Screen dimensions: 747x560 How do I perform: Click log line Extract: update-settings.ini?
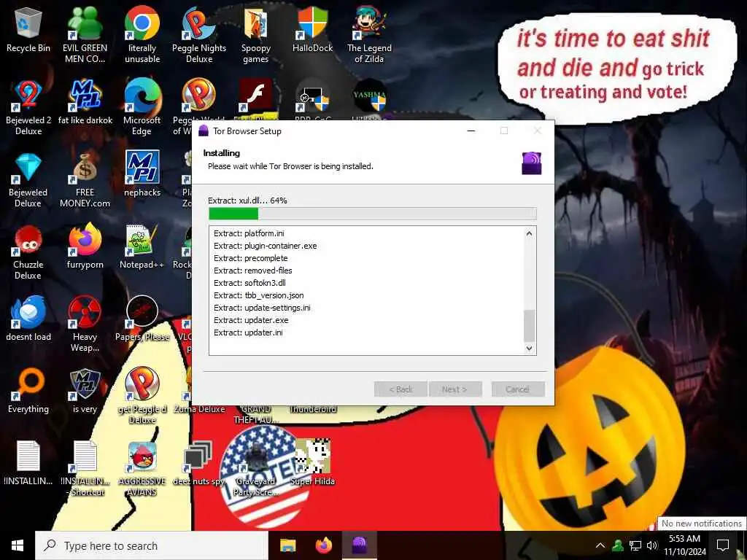[x=262, y=308]
